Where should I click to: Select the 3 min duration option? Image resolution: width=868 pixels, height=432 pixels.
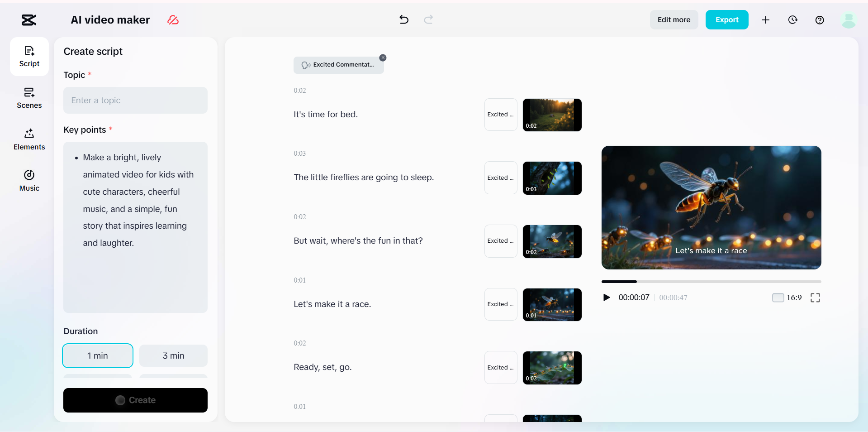click(x=173, y=356)
